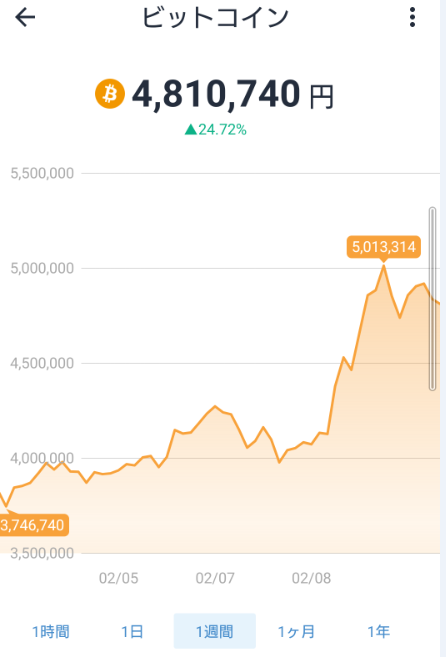
Task: Click the 24.72% change percentage
Action: (x=222, y=129)
